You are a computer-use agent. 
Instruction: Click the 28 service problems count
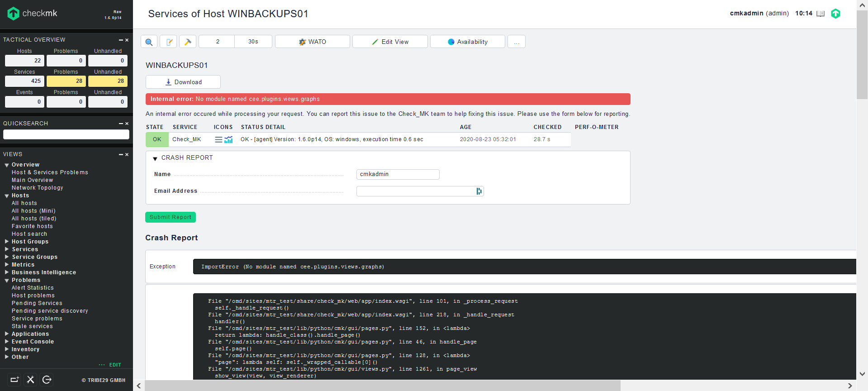click(66, 81)
